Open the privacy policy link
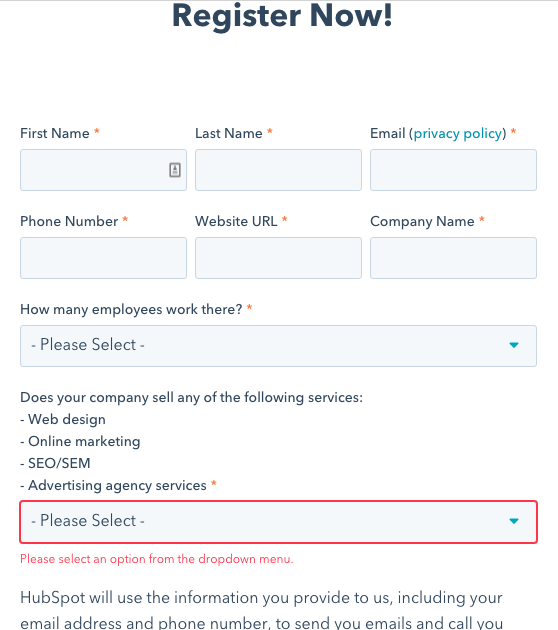 click(x=458, y=134)
